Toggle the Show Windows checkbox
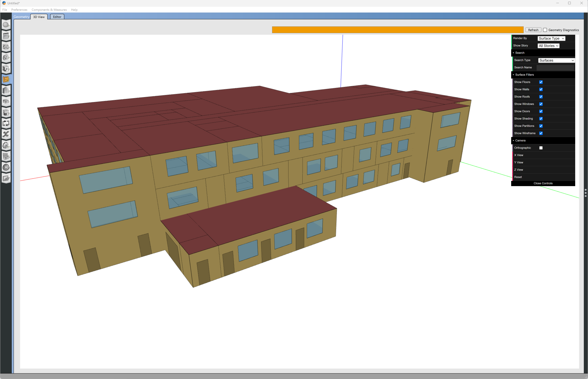The width and height of the screenshot is (588, 379). click(x=541, y=104)
